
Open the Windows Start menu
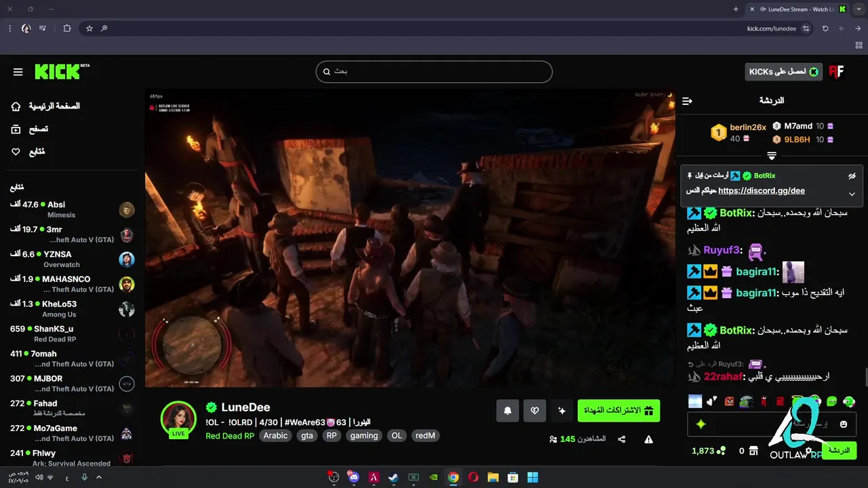[533, 477]
